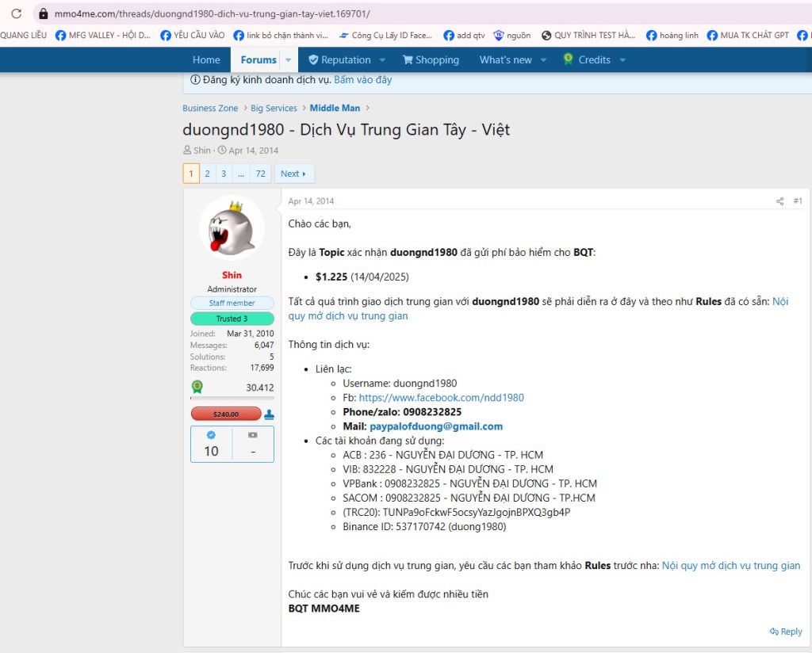Expand the What's new dropdown arrow
The width and height of the screenshot is (812, 653).
tap(543, 60)
